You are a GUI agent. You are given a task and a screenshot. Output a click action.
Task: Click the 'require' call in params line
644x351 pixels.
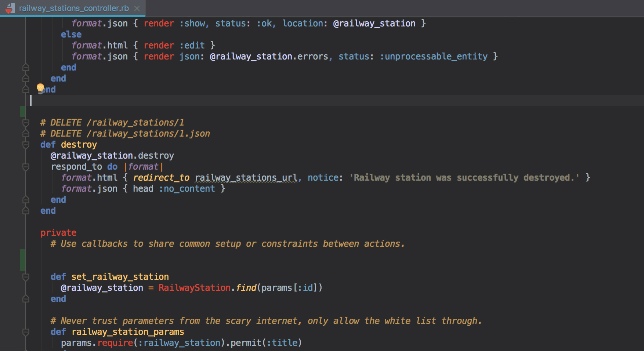[115, 343]
